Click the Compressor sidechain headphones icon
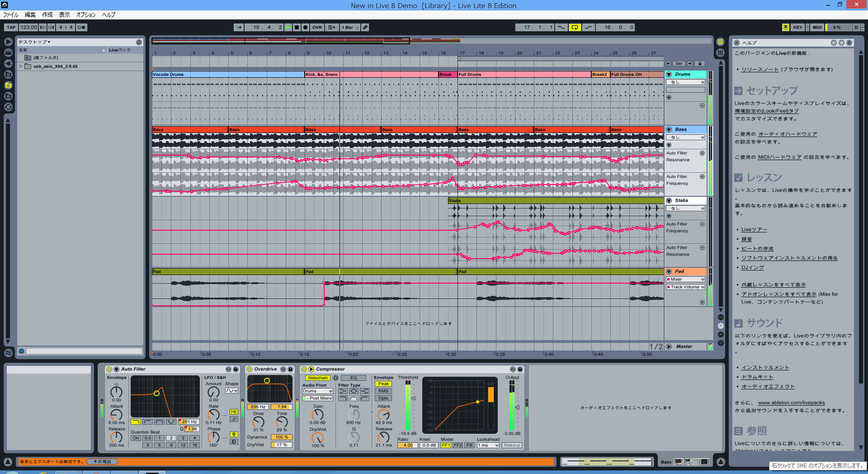Viewport: 868px width, 474px height. [x=335, y=378]
